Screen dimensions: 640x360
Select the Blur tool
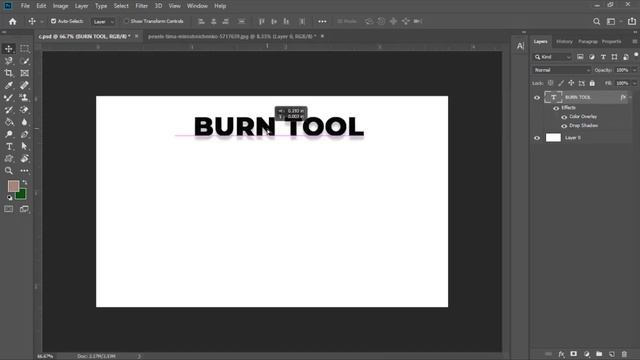click(x=24, y=122)
